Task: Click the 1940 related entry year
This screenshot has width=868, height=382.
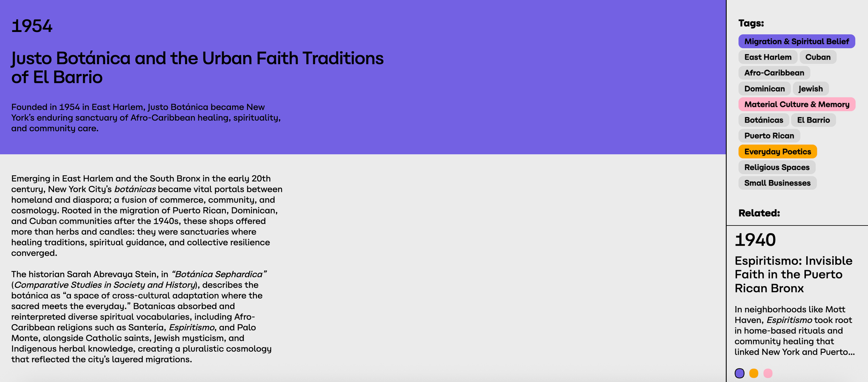Action: [x=755, y=240]
